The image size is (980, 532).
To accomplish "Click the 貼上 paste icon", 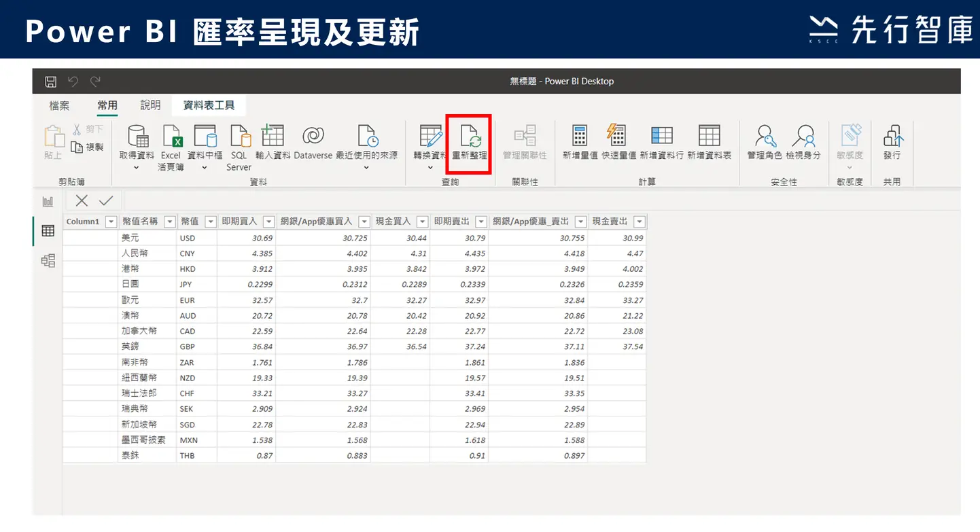I will tap(53, 137).
